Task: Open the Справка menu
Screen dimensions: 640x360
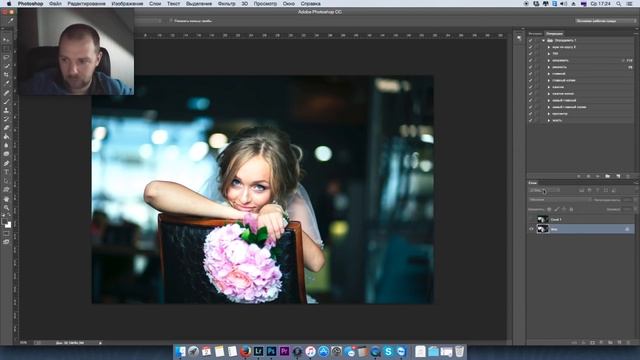Action: 310,3
